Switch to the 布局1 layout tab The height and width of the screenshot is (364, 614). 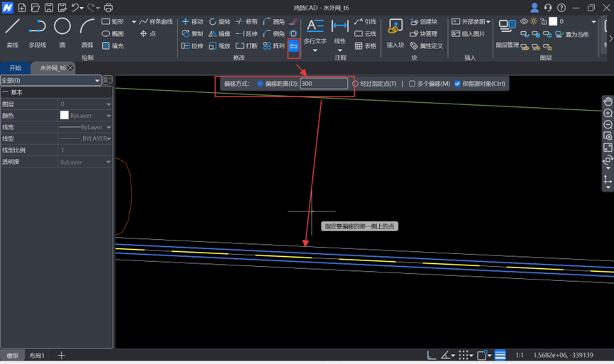coord(36,355)
